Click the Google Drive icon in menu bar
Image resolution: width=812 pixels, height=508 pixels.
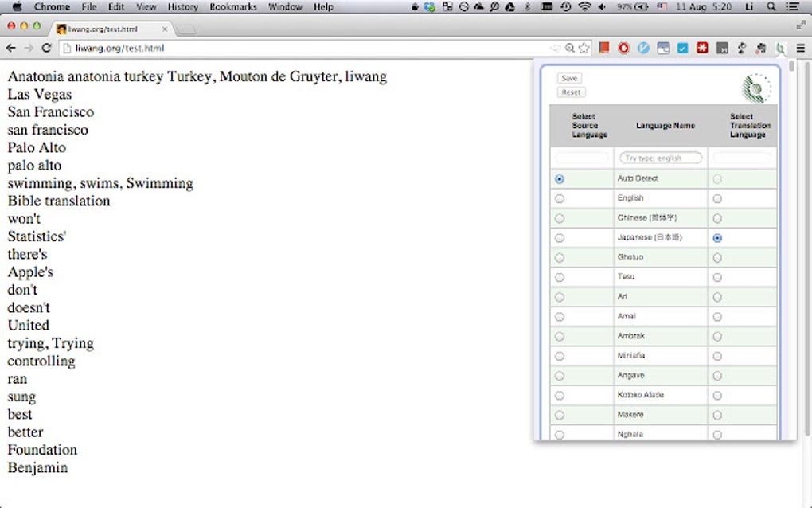(510, 6)
